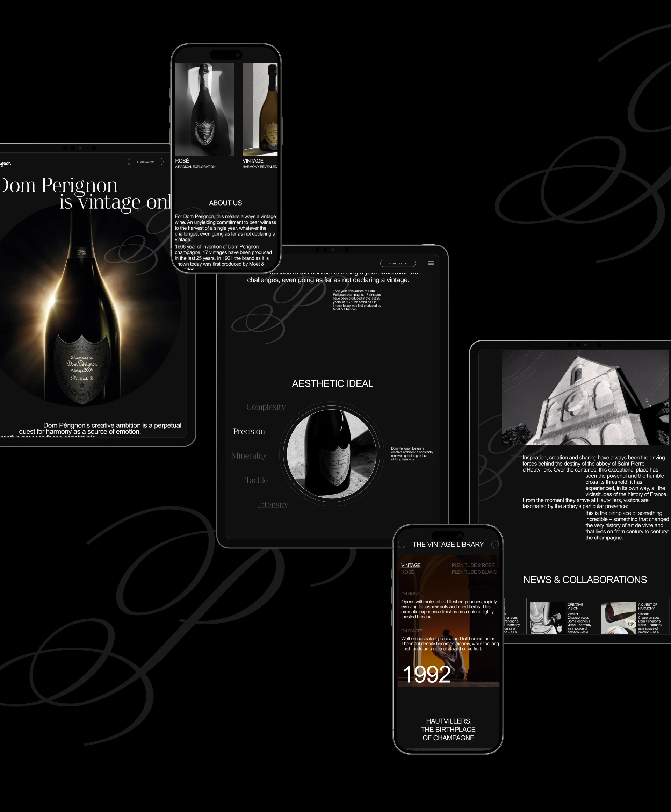Image resolution: width=671 pixels, height=812 pixels.
Task: Click the Dom Pérignon logo top left
Action: click(x=5, y=163)
